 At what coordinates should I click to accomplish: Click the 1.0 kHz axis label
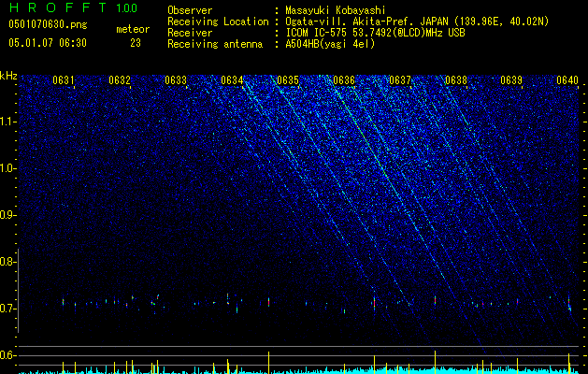pos(7,168)
